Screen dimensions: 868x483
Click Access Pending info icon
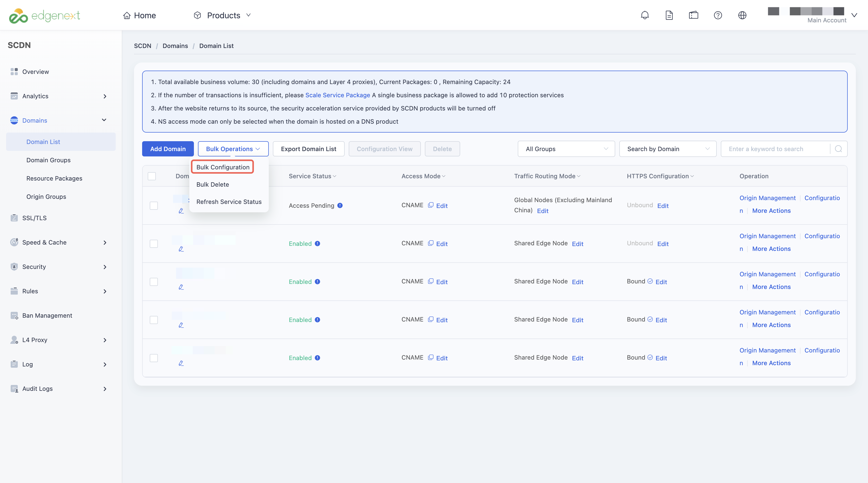click(x=340, y=205)
